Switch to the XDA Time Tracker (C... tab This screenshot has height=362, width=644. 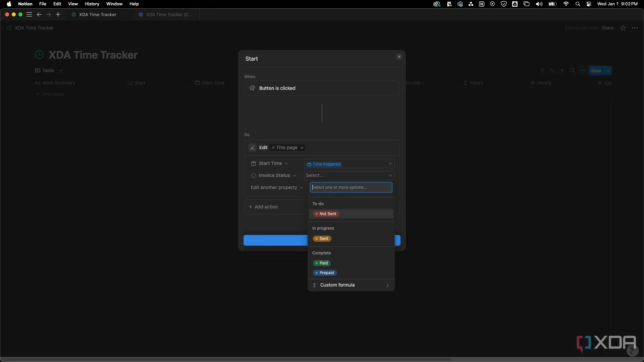166,14
